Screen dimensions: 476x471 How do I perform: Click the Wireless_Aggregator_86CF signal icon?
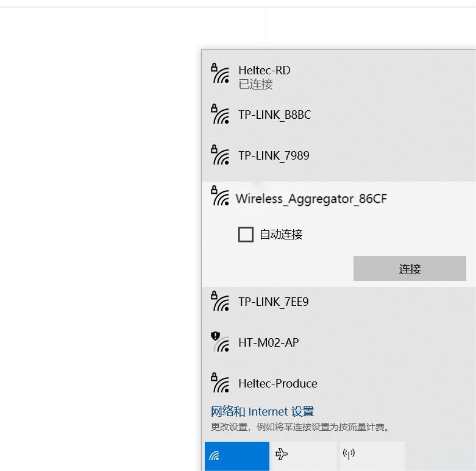point(220,196)
